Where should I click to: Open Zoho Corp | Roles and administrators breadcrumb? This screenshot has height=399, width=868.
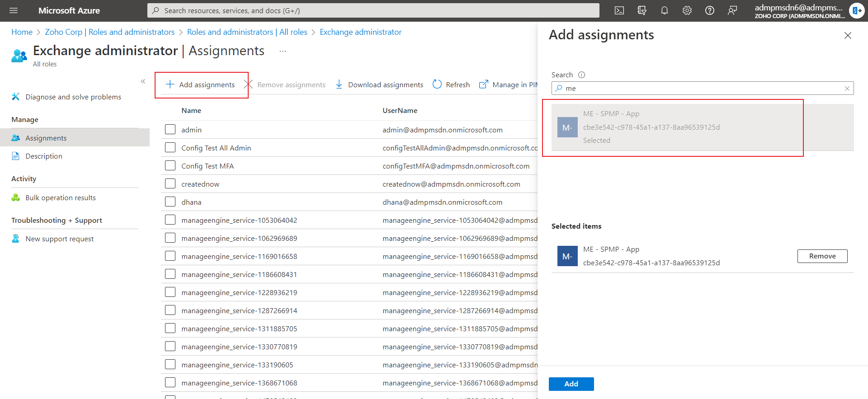pyautogui.click(x=110, y=32)
